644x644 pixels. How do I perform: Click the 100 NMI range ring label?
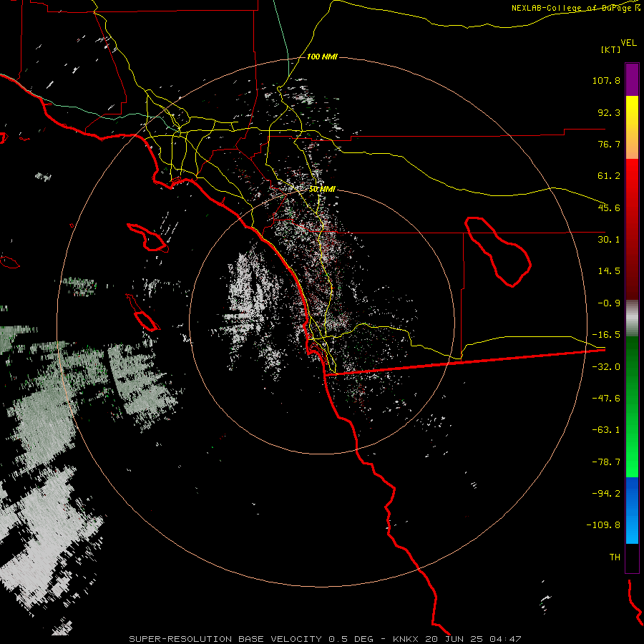coord(322,57)
